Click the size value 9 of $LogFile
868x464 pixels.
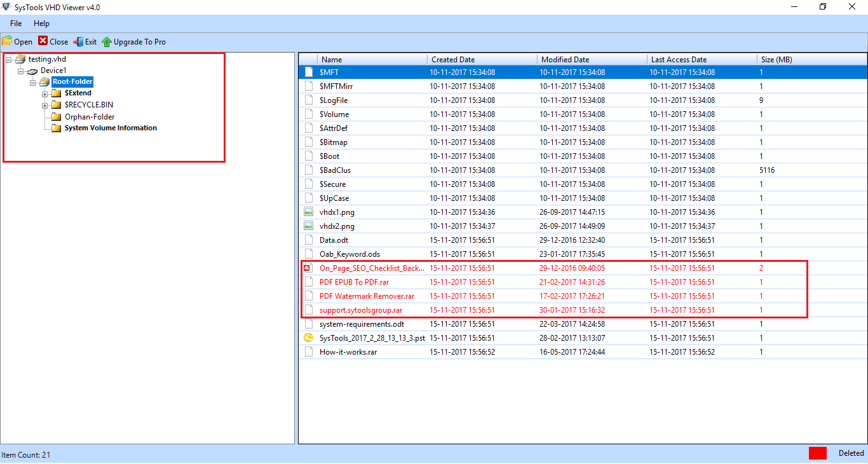(761, 100)
